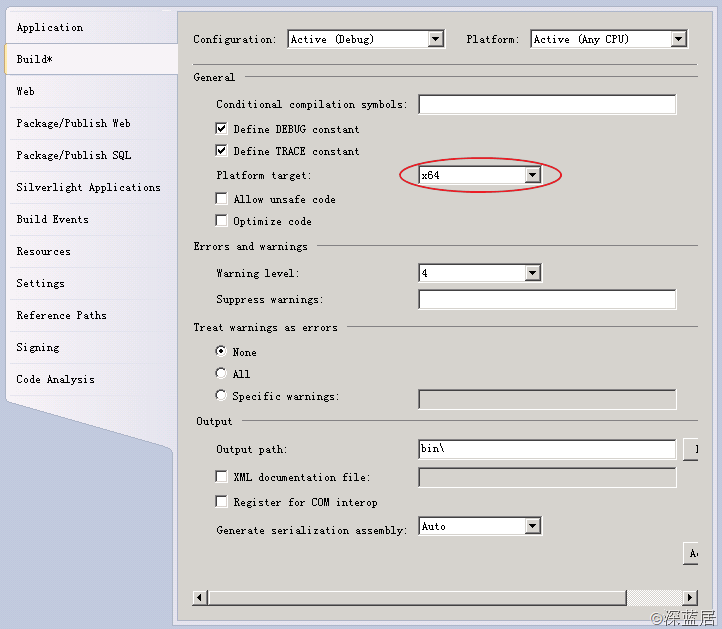Open the Code Analysis tab

pyautogui.click(x=92, y=379)
